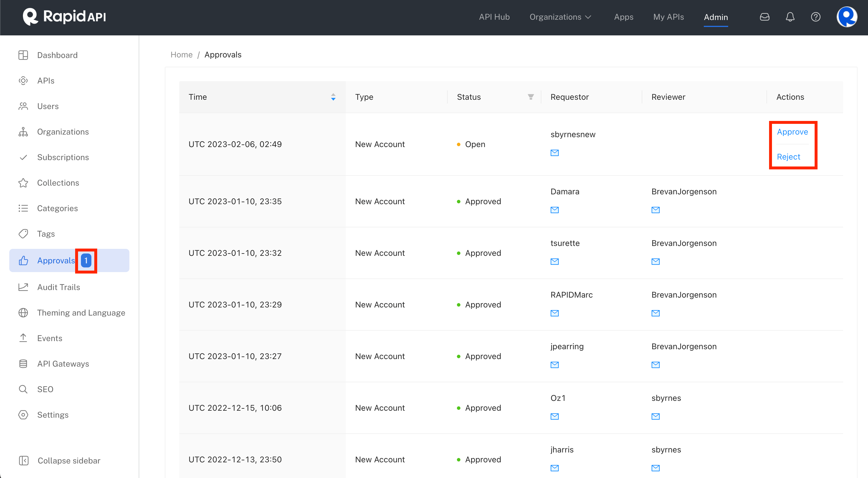This screenshot has width=868, height=478.
Task: Switch to the API Hub tab
Action: tap(494, 17)
